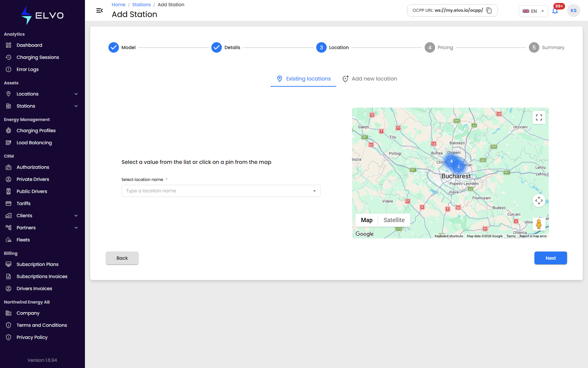The width and height of the screenshot is (588, 368).
Task: Open map camera controls button
Action: pyautogui.click(x=539, y=201)
